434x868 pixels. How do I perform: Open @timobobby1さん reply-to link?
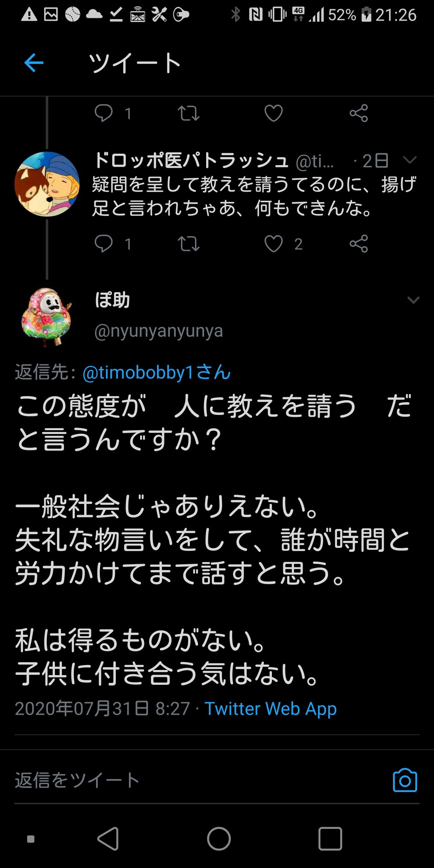click(156, 372)
